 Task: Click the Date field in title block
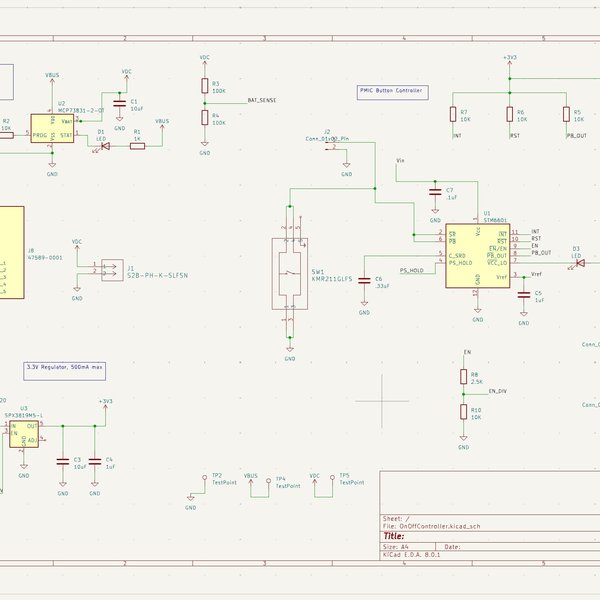pyautogui.click(x=453, y=547)
